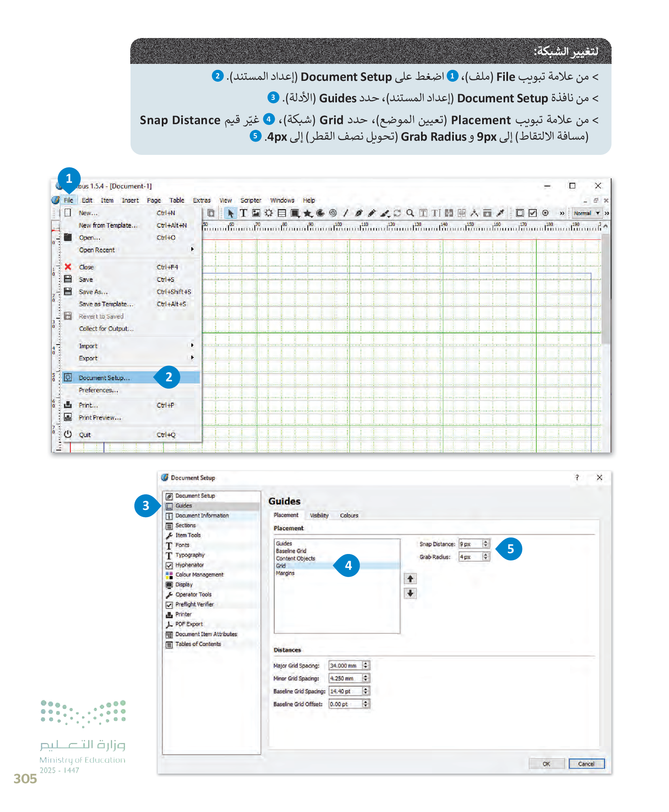Viewport: 669px width, 812px height.
Task: Adjust the Snap Distance spinner
Action: coord(486,544)
